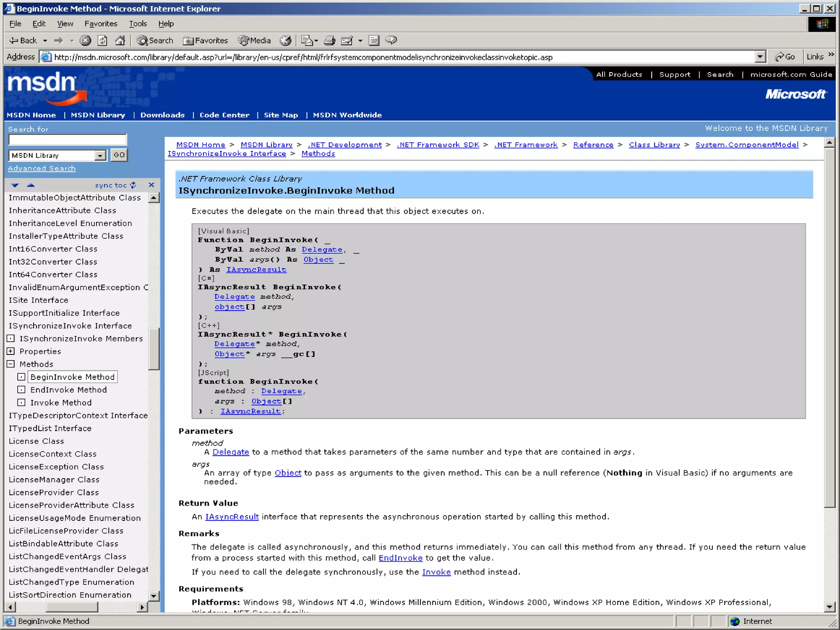Open the address bar dropdown arrow
840x630 pixels.
coord(760,57)
